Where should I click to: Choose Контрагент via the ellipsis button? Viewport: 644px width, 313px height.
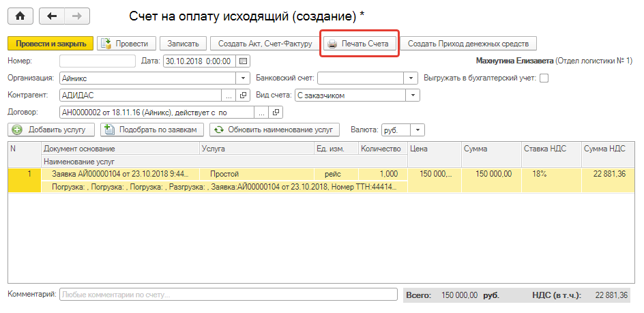click(229, 95)
